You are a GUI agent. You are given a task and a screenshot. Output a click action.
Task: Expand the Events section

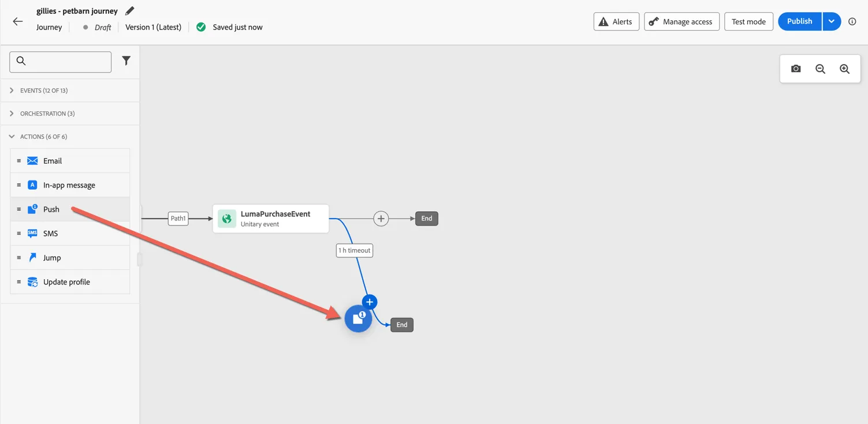70,91
